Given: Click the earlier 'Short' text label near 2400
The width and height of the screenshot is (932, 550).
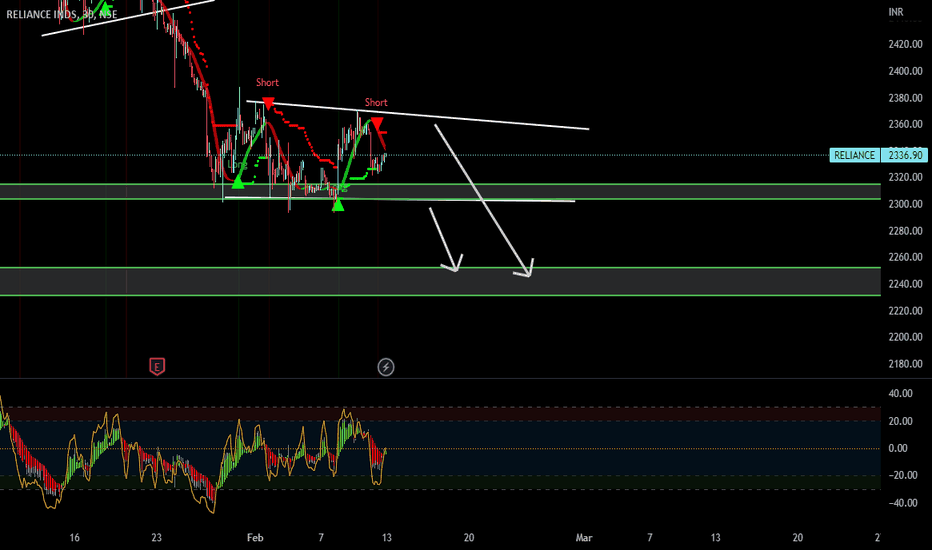Looking at the screenshot, I should point(267,83).
